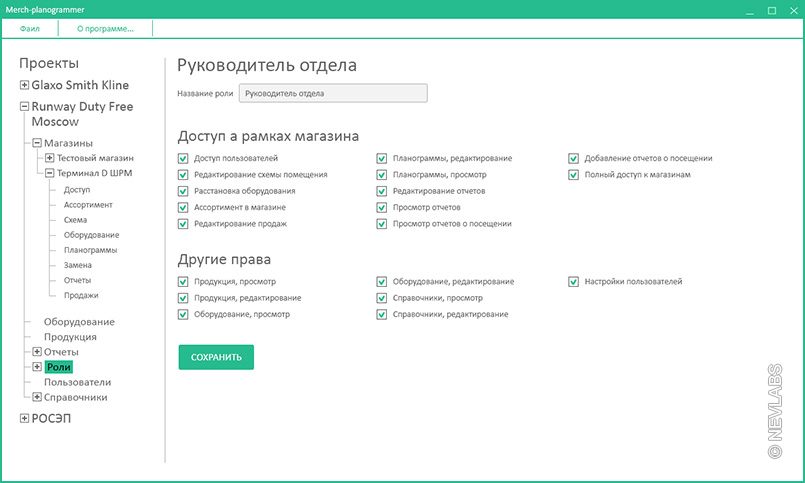This screenshot has height=483, width=805.
Task: Toggle Настройки пользователей checkbox
Action: tap(574, 282)
